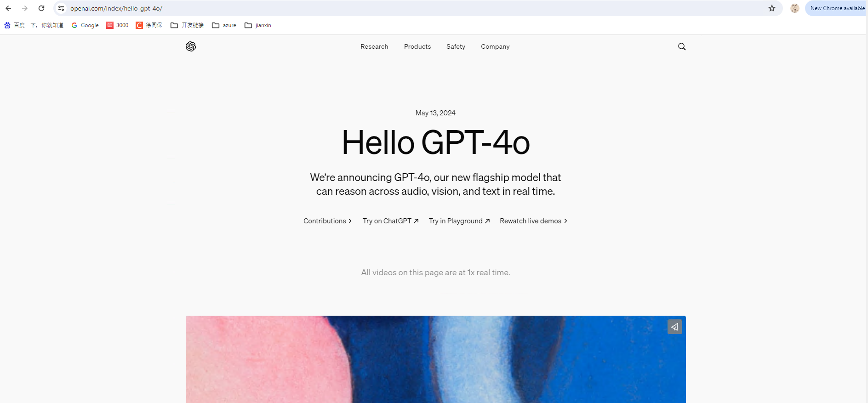
Task: Open the 3000 bookmark
Action: (117, 25)
